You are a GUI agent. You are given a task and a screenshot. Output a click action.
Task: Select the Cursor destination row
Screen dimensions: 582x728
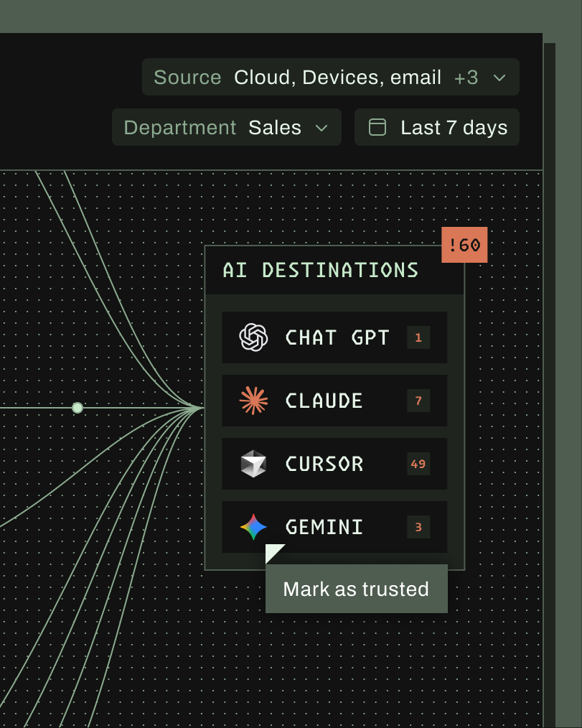pos(334,464)
